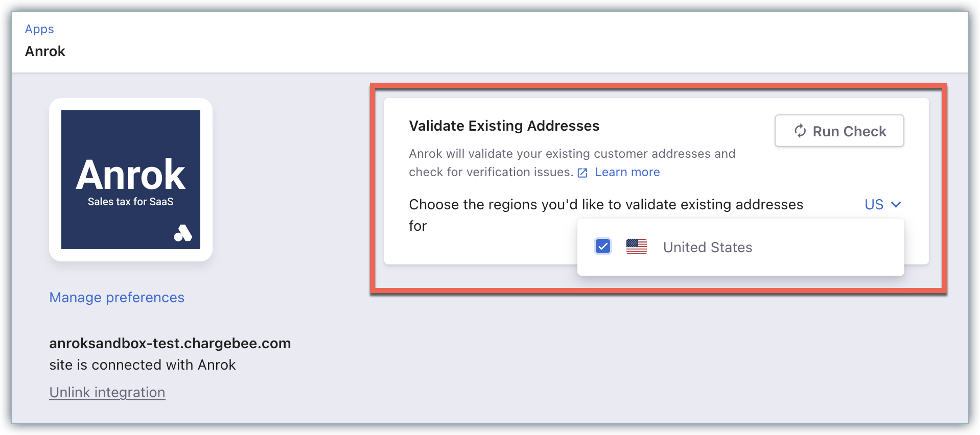Click the Apps breadcrumb link
This screenshot has width=980, height=435.
[x=39, y=29]
